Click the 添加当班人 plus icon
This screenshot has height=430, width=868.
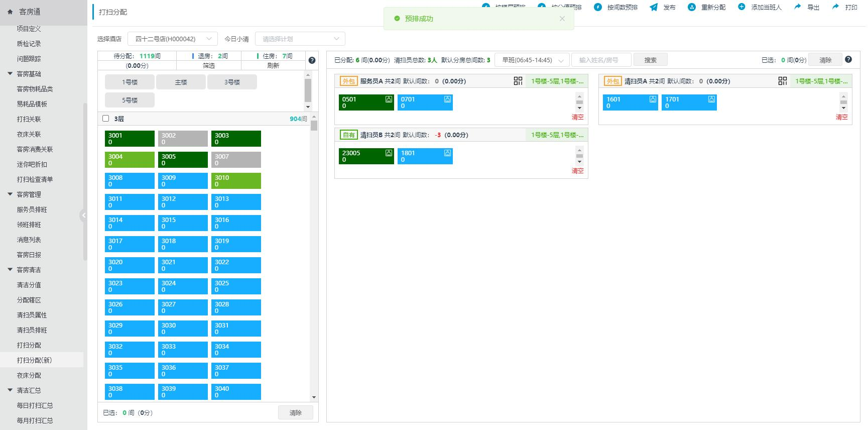(741, 7)
